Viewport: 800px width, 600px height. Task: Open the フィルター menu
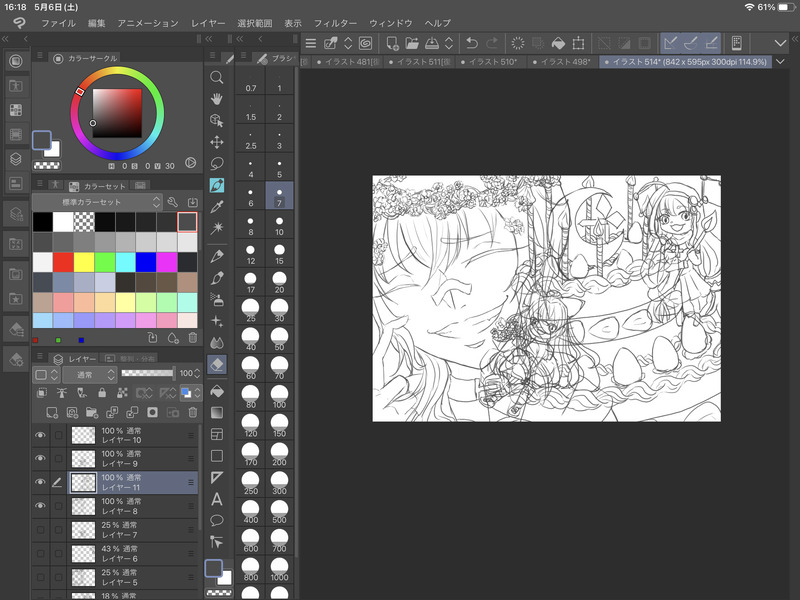tap(335, 23)
